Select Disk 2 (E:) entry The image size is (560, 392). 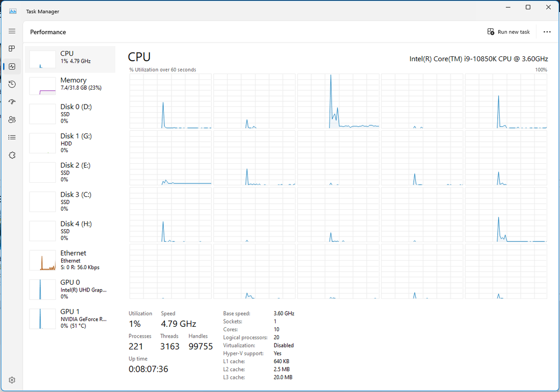pyautogui.click(x=70, y=172)
